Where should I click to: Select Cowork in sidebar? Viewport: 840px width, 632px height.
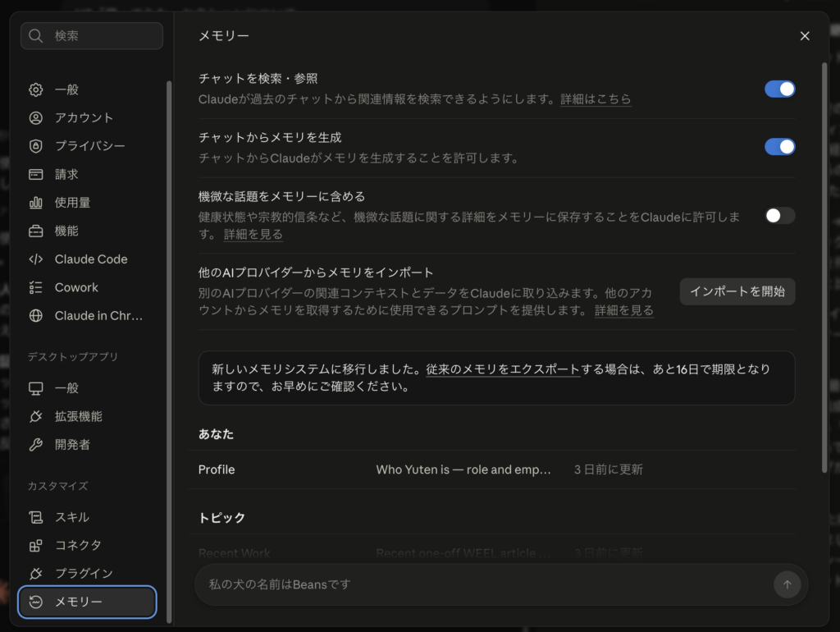87,288
